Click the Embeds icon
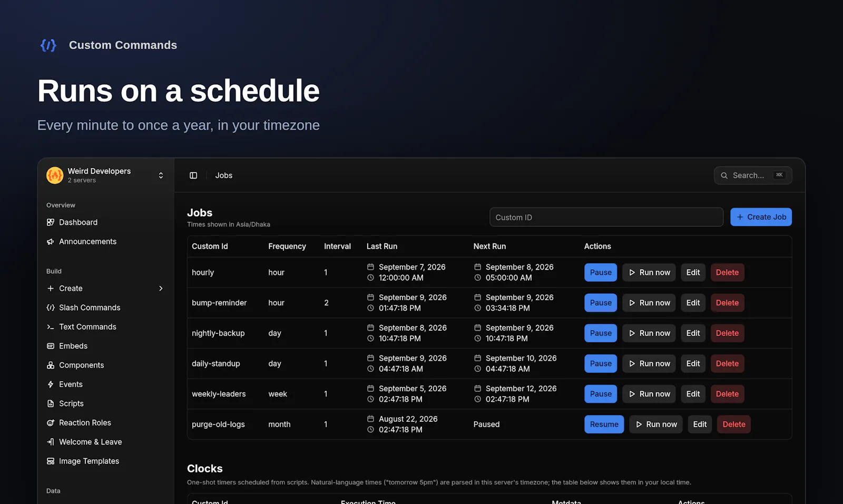843x504 pixels. coord(51,346)
